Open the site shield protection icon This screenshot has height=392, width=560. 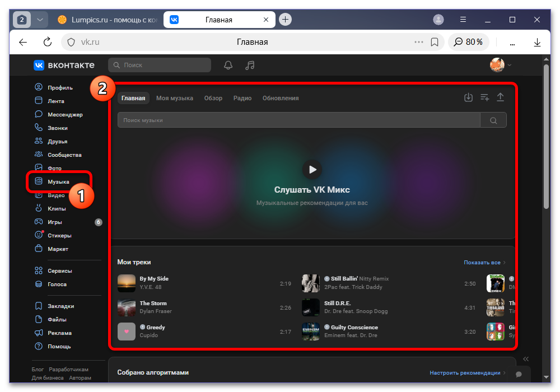click(x=71, y=42)
